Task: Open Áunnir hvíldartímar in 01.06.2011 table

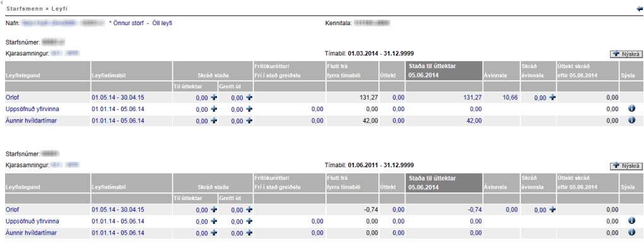Action: 31,233
